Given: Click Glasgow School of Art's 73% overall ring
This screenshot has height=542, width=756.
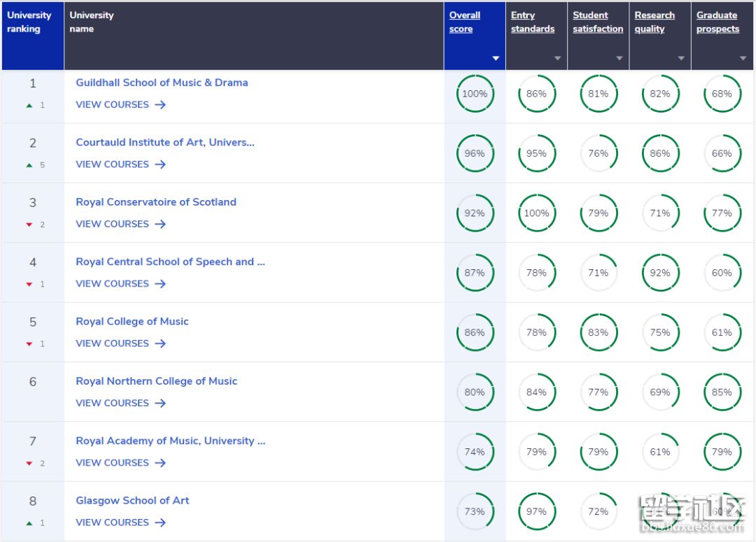Looking at the screenshot, I should tap(475, 512).
